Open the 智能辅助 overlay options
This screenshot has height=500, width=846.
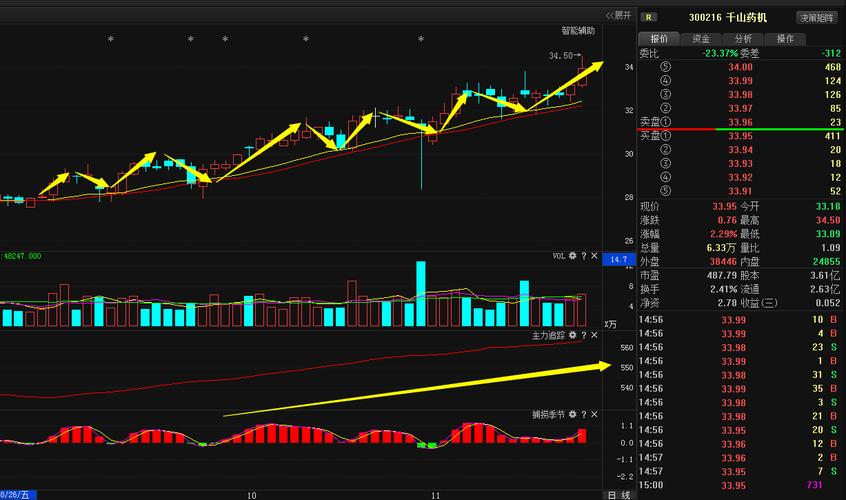pyautogui.click(x=578, y=31)
